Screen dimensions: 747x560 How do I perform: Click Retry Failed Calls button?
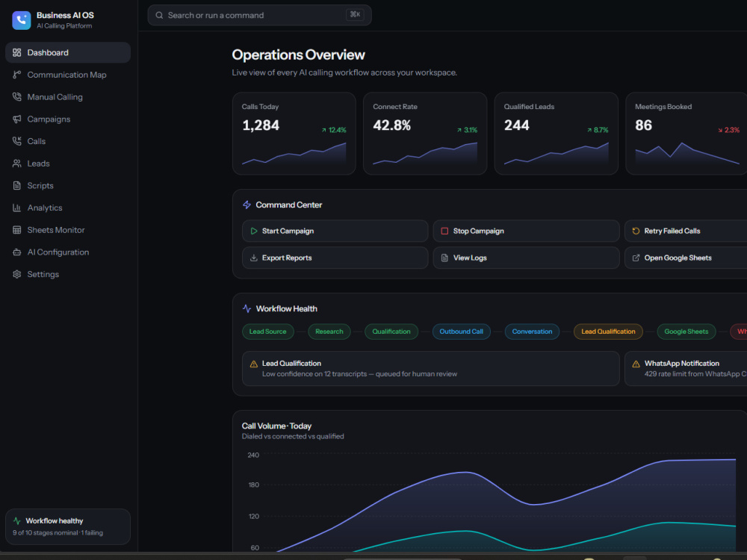[686, 231]
